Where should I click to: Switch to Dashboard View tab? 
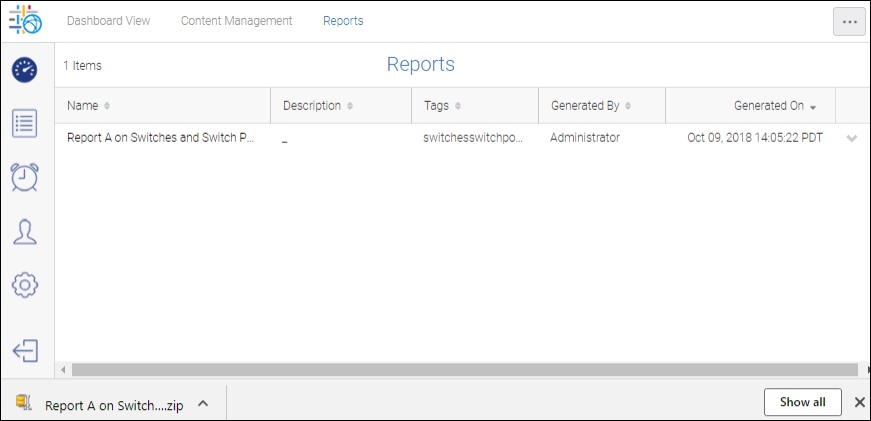[108, 21]
